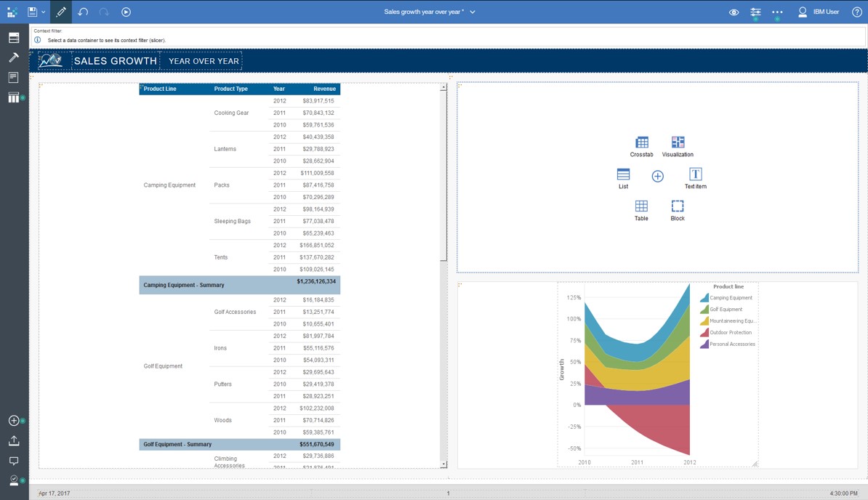Select the sales growth chart logo image

(x=51, y=60)
